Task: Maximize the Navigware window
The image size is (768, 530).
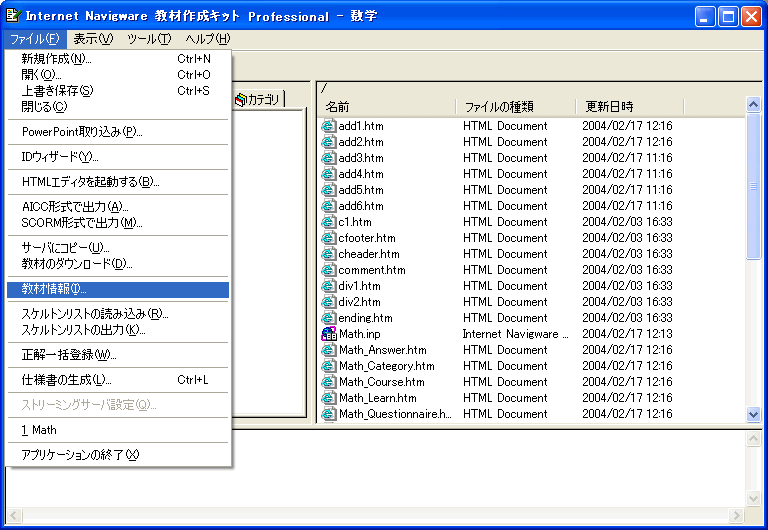Action: click(x=728, y=17)
